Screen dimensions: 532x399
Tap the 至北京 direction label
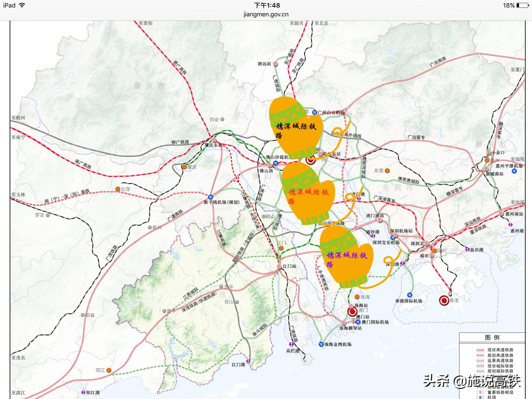coord(321,23)
